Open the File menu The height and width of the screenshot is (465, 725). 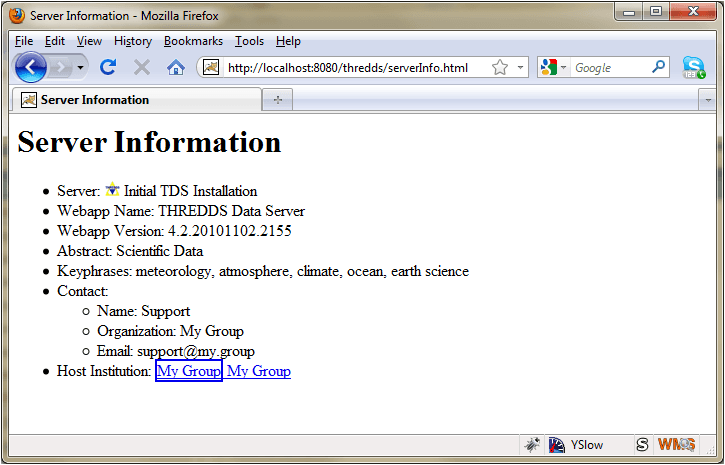pyautogui.click(x=24, y=41)
